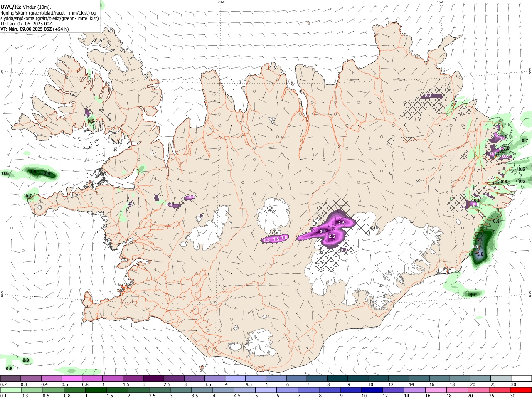This screenshot has height=399, width=532.
Task: Click the '0.9' rainfall value in southwest corner
Action: (26, 360)
